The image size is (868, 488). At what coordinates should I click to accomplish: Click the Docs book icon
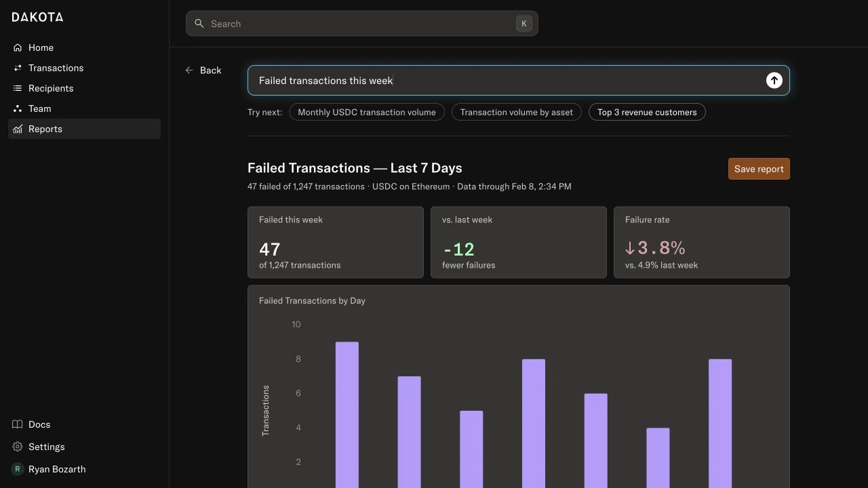point(18,424)
